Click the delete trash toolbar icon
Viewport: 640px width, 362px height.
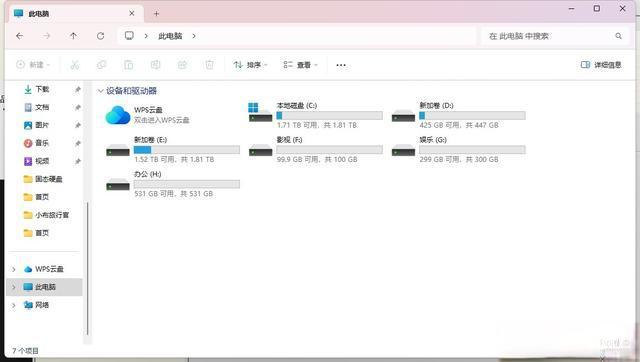pyautogui.click(x=209, y=64)
